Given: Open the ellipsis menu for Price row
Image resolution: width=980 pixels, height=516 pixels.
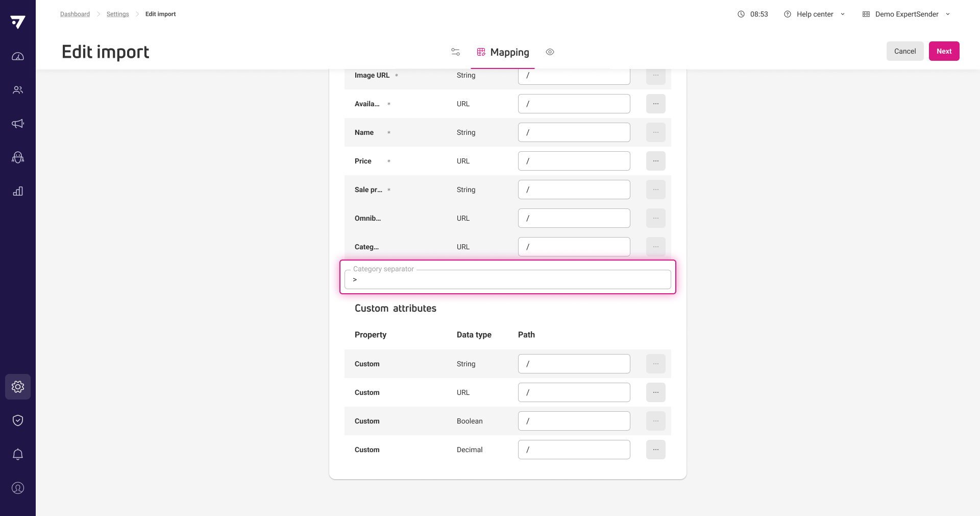Looking at the screenshot, I should tap(656, 161).
